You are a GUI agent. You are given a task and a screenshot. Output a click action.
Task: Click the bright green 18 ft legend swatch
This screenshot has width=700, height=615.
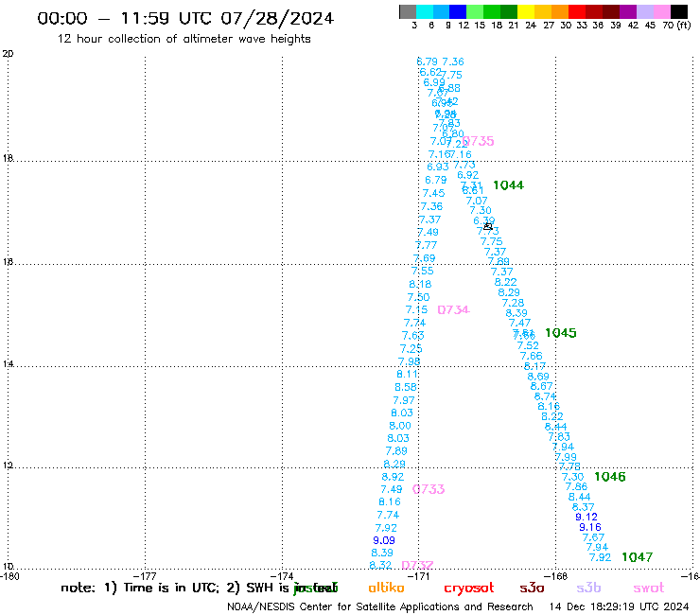point(492,11)
